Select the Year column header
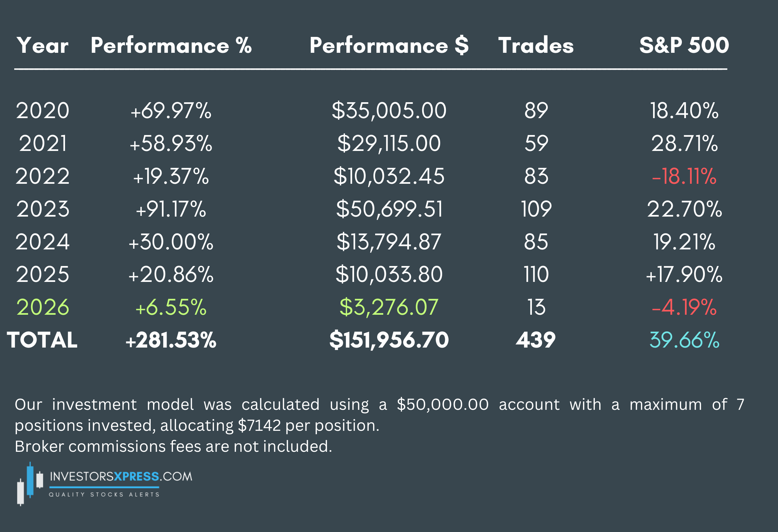Viewport: 778px width, 532px height. click(43, 45)
